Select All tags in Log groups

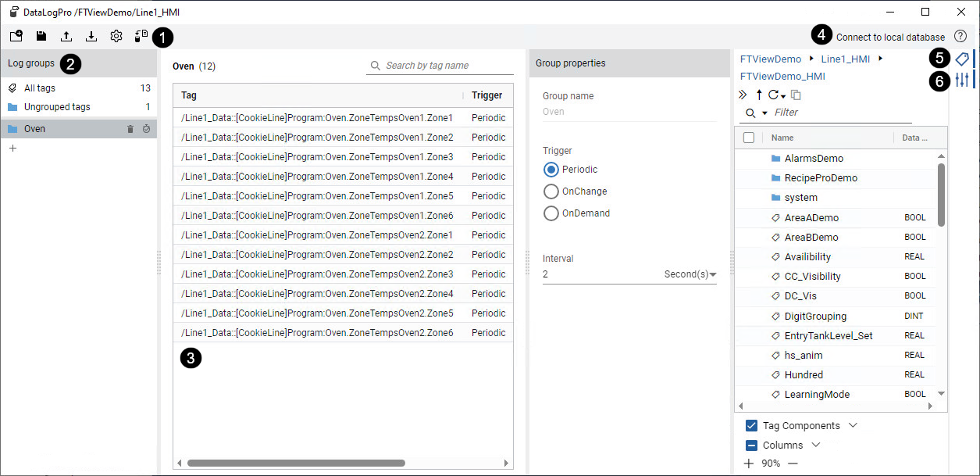pyautogui.click(x=39, y=88)
